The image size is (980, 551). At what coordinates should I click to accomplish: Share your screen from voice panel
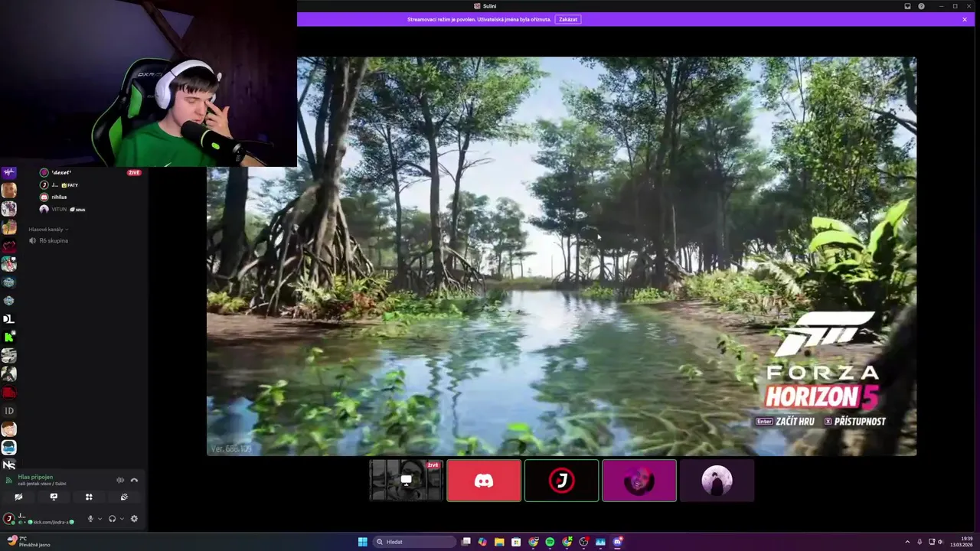[x=54, y=497]
